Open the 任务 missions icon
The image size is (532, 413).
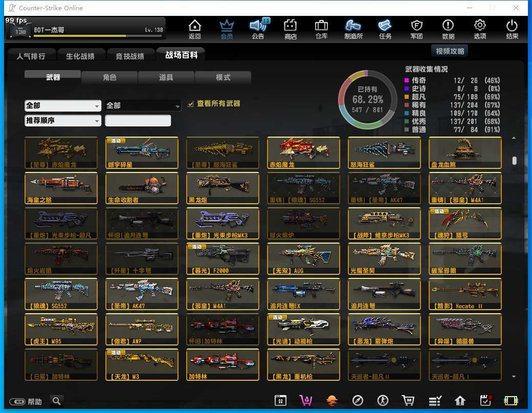click(385, 29)
